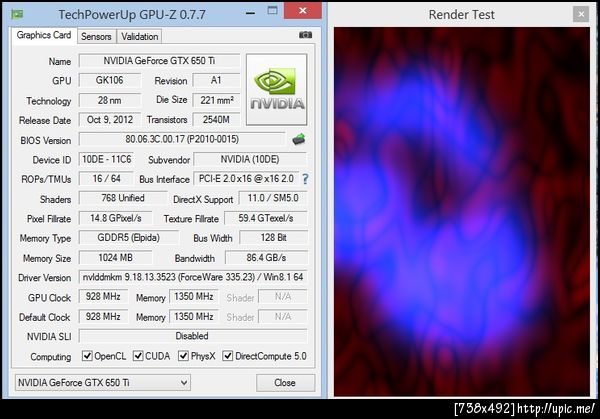
Task: Switch to the Sensors tab
Action: (96, 36)
